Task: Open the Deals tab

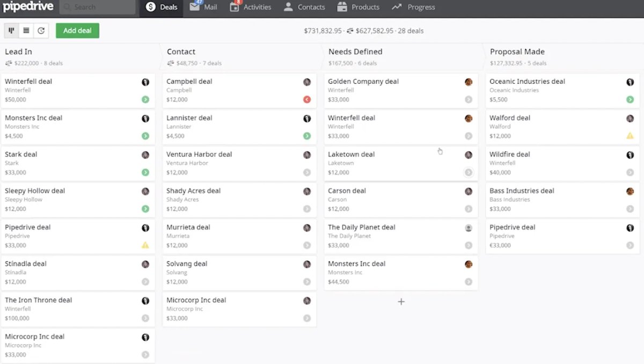Action: [x=162, y=7]
